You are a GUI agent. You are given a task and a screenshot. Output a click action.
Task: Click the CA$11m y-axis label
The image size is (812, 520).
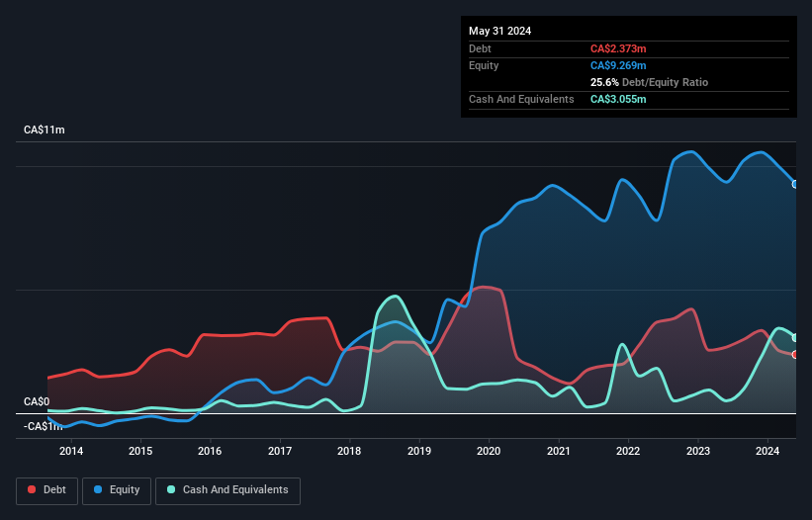[45, 130]
